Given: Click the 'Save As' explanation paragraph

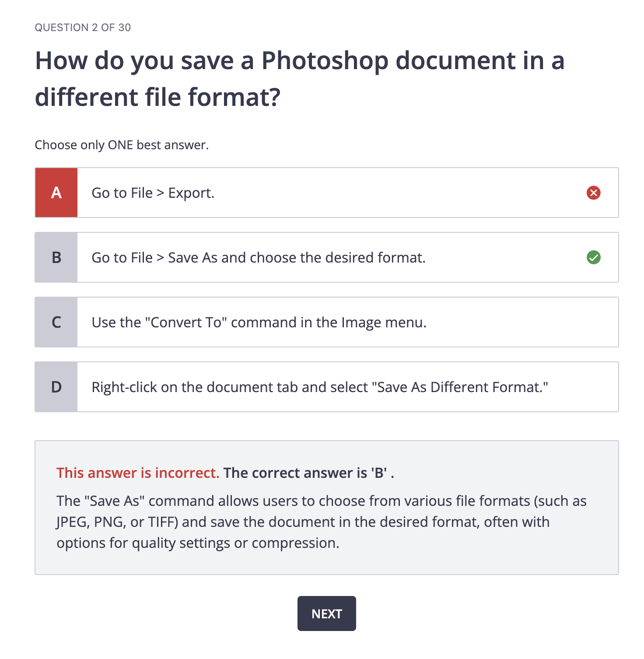Looking at the screenshot, I should (322, 522).
